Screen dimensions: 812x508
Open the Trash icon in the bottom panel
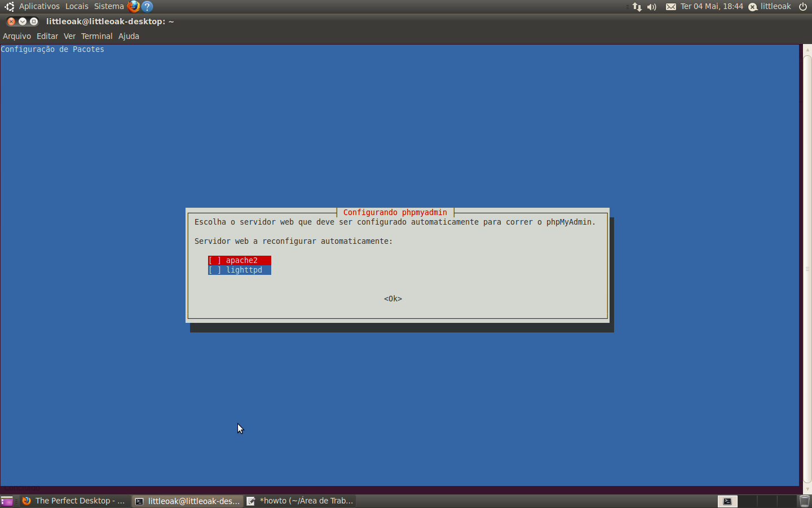click(x=805, y=501)
